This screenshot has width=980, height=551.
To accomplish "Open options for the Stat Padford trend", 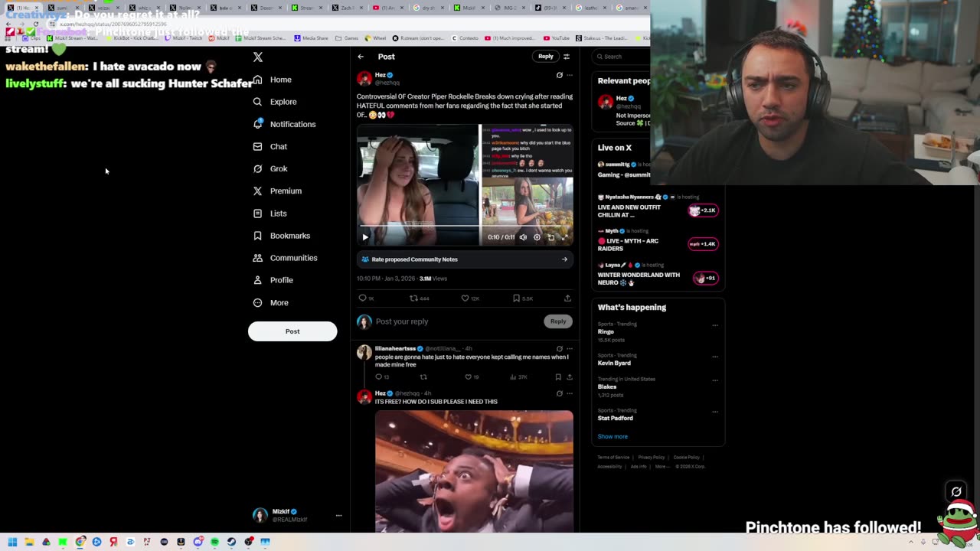I will coord(715,412).
